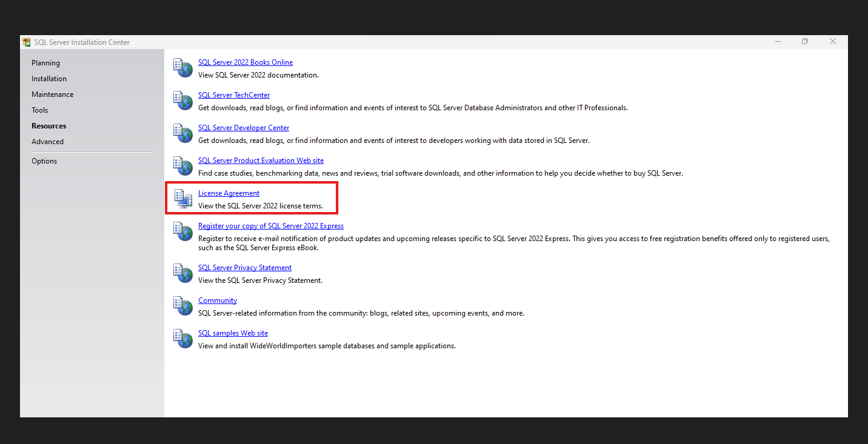Click the 'SQL Server Installation Center' window title
The width and height of the screenshot is (868, 444).
click(x=82, y=42)
